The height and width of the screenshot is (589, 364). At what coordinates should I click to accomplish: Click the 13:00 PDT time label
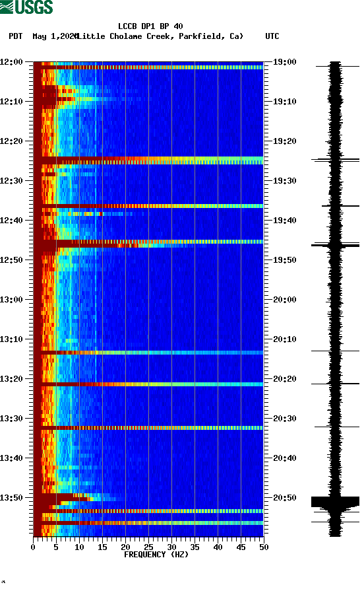[x=11, y=300]
